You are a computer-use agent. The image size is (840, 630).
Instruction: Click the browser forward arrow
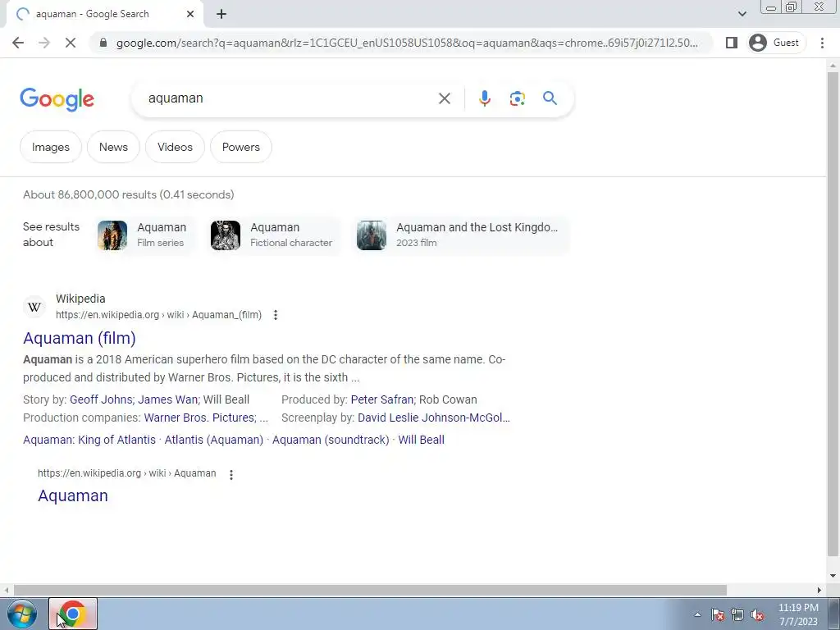coord(44,43)
